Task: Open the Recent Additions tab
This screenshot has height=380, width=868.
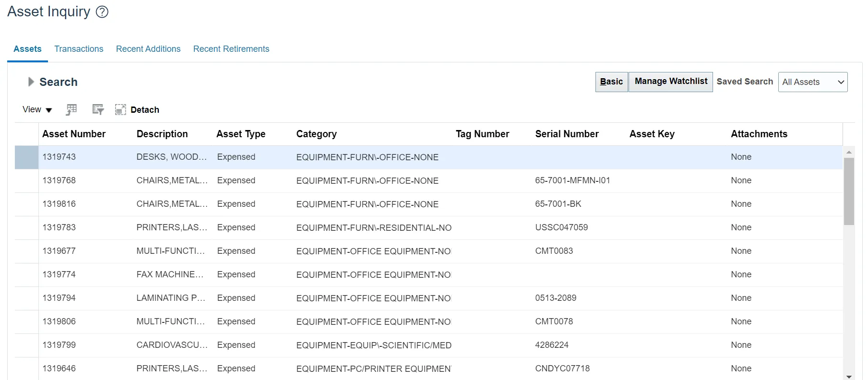Action: coord(148,49)
